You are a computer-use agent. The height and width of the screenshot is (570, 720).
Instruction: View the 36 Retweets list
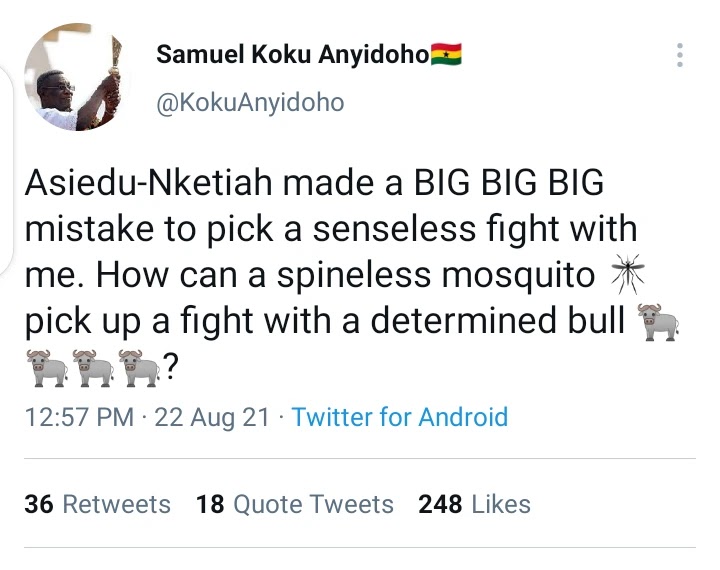[97, 504]
